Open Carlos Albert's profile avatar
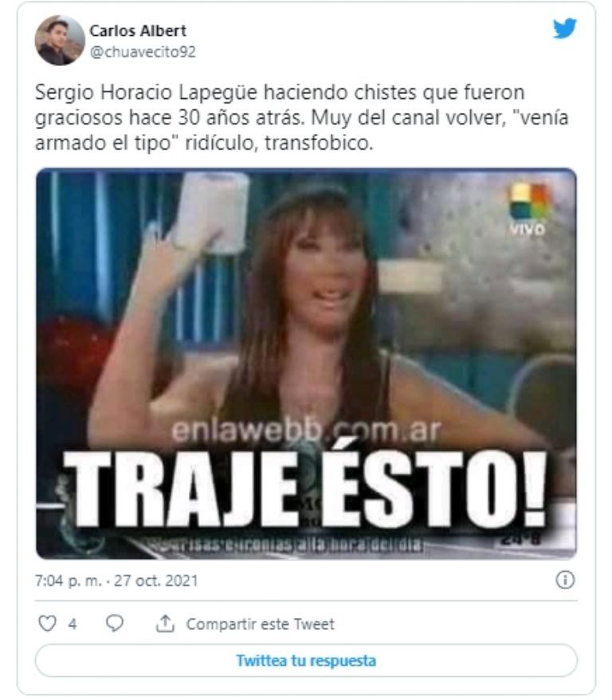 [60, 41]
